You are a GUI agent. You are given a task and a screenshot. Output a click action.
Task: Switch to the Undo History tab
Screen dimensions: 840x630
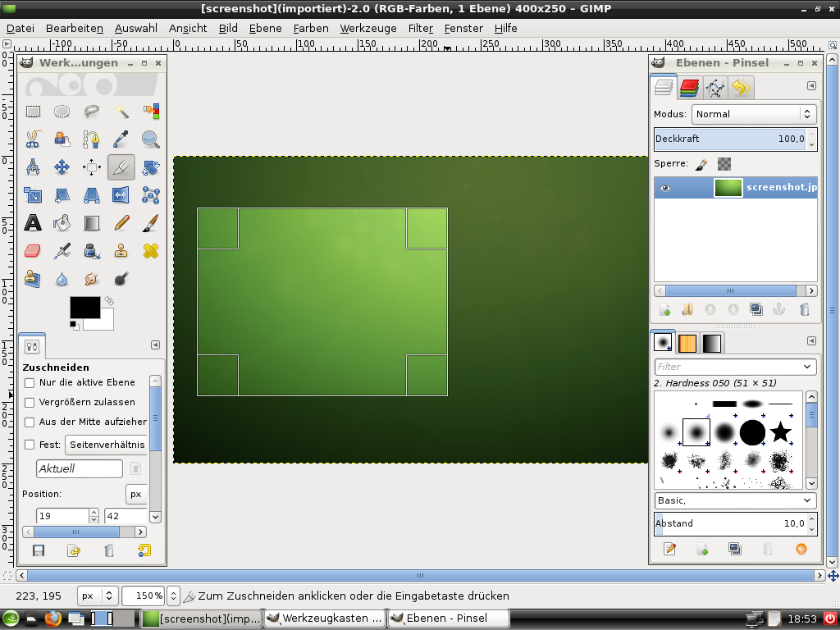click(741, 87)
